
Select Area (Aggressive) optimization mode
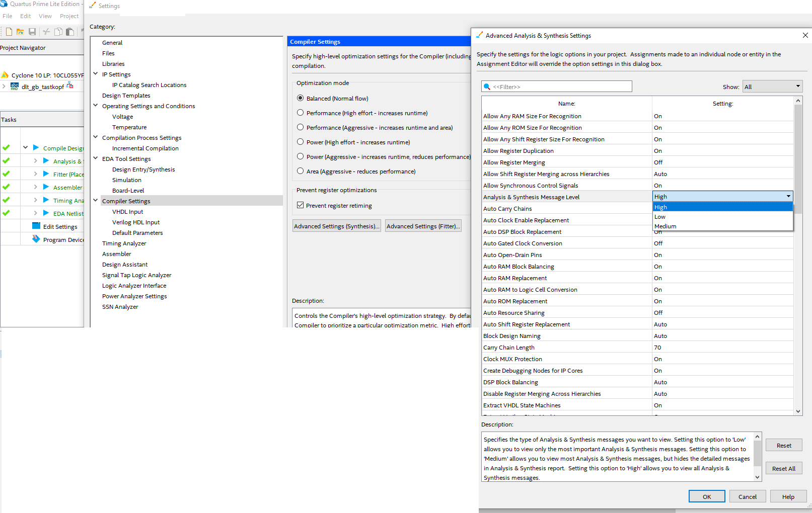[300, 171]
